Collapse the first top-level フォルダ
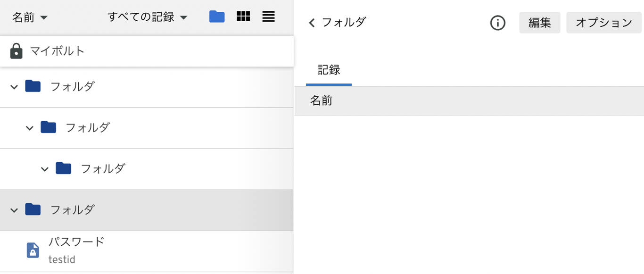The image size is (644, 274). tap(14, 87)
